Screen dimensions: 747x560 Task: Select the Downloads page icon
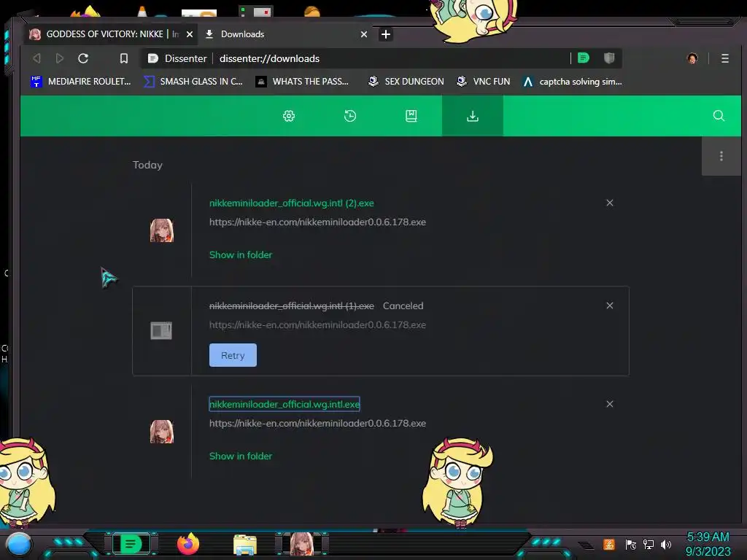[x=473, y=116]
